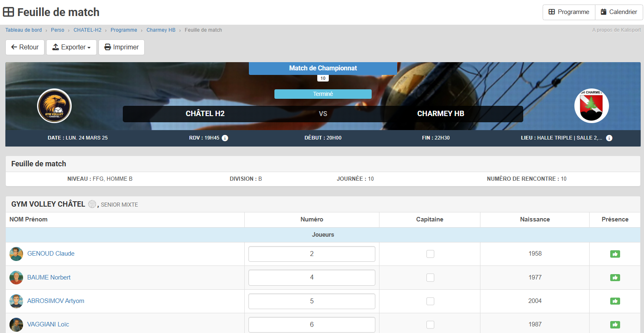Screen dimensions: 644x333
Task: Open the Programme view button
Action: point(569,12)
